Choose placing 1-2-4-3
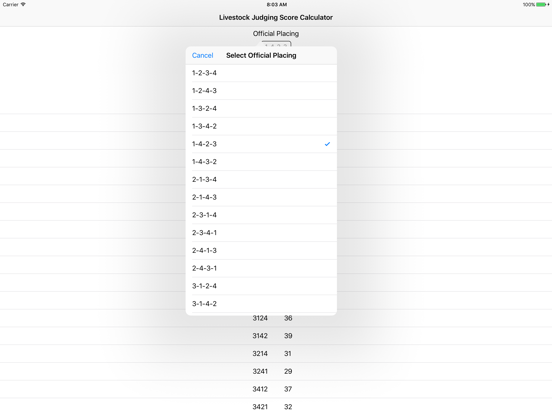Viewport: 552px width, 414px height. (261, 91)
